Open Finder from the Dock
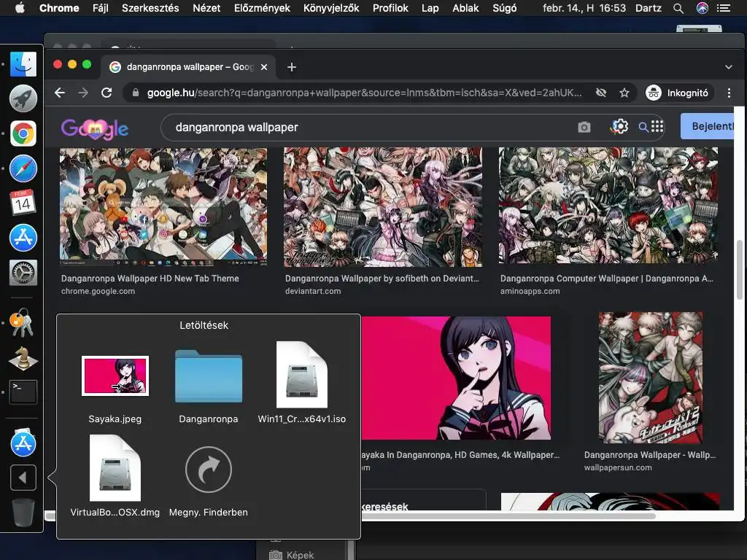 coord(23,64)
